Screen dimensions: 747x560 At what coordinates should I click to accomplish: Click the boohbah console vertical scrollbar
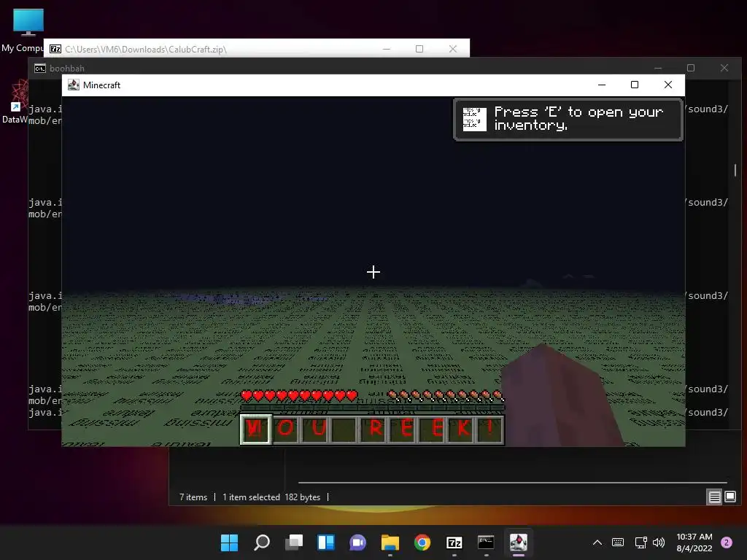point(735,170)
